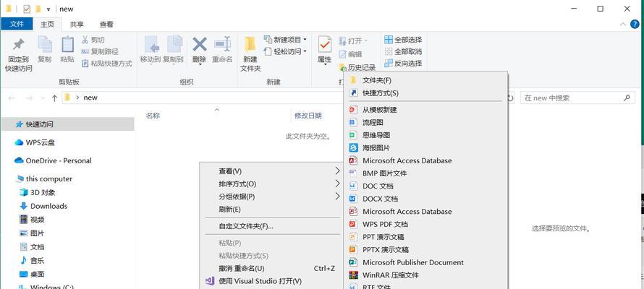The height and width of the screenshot is (289, 644).
Task: Sort by the 修改日期 column header
Action: coord(308,116)
